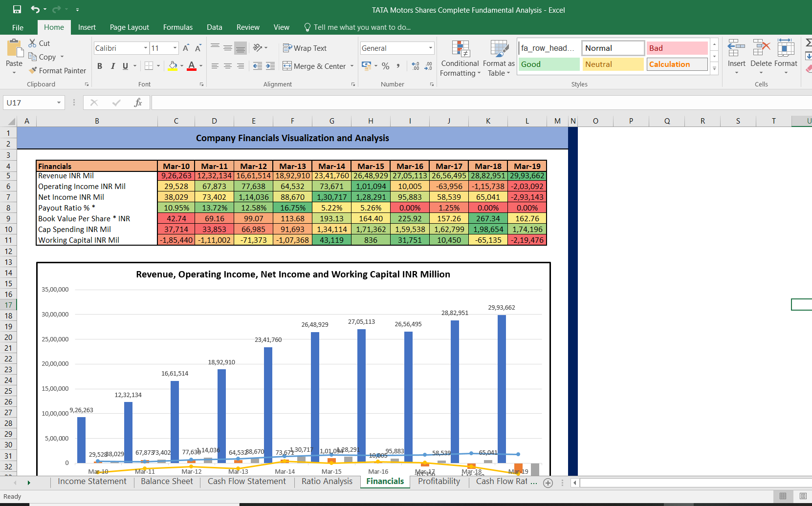The width and height of the screenshot is (812, 506).
Task: Apply percent style icon
Action: (x=386, y=66)
